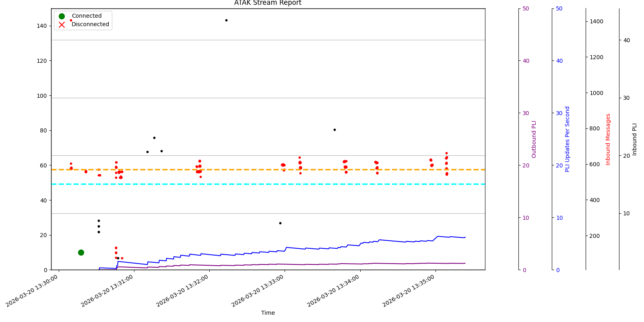Click the large green connected dot on the plot
Viewport: 644px width, 322px height.
(81, 252)
